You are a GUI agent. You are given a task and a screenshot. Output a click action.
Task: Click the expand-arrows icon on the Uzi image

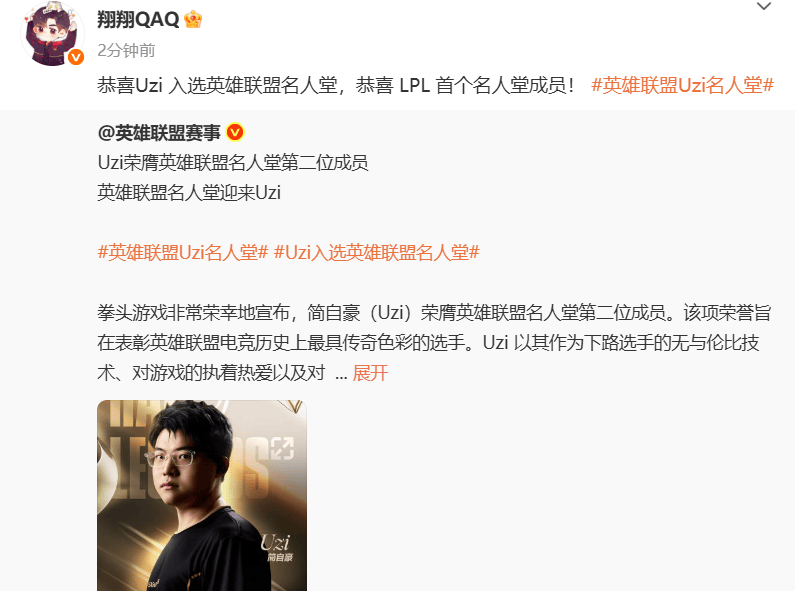(x=282, y=449)
